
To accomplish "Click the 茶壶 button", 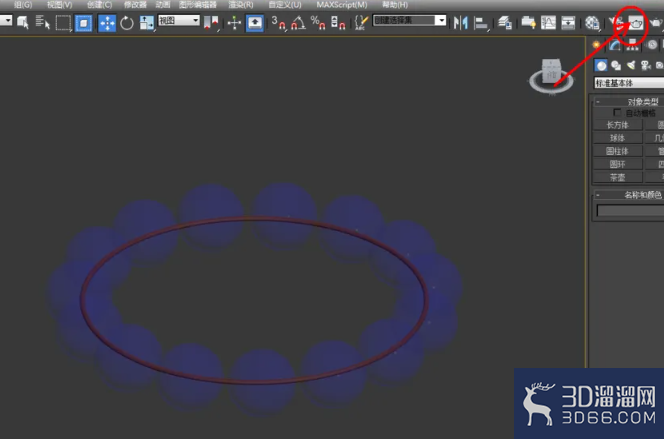I will 618,177.
